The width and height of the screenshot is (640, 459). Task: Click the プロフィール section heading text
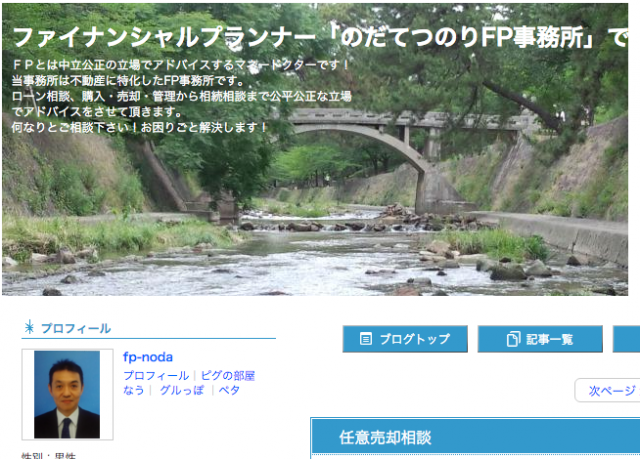76,328
